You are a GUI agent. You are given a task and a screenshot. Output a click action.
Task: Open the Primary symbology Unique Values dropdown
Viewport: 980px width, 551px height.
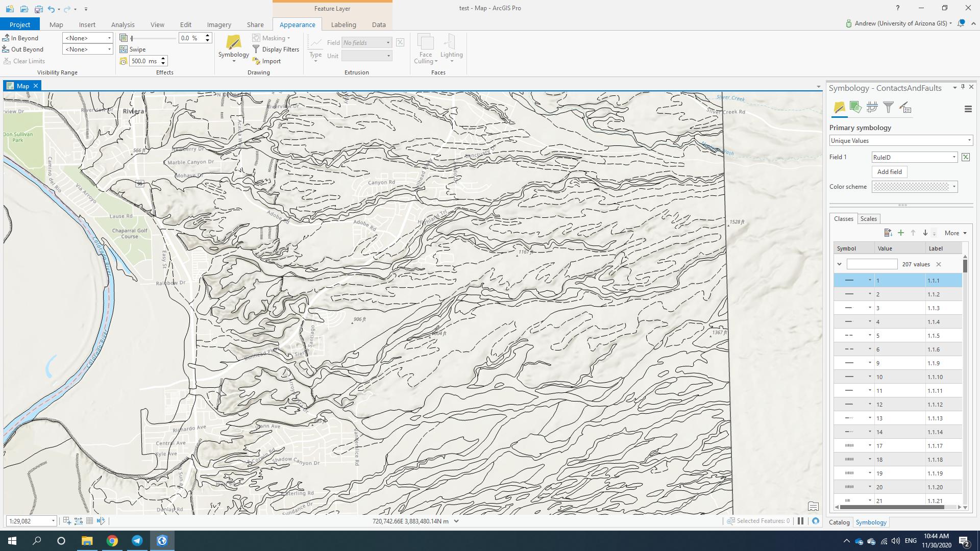[901, 141]
